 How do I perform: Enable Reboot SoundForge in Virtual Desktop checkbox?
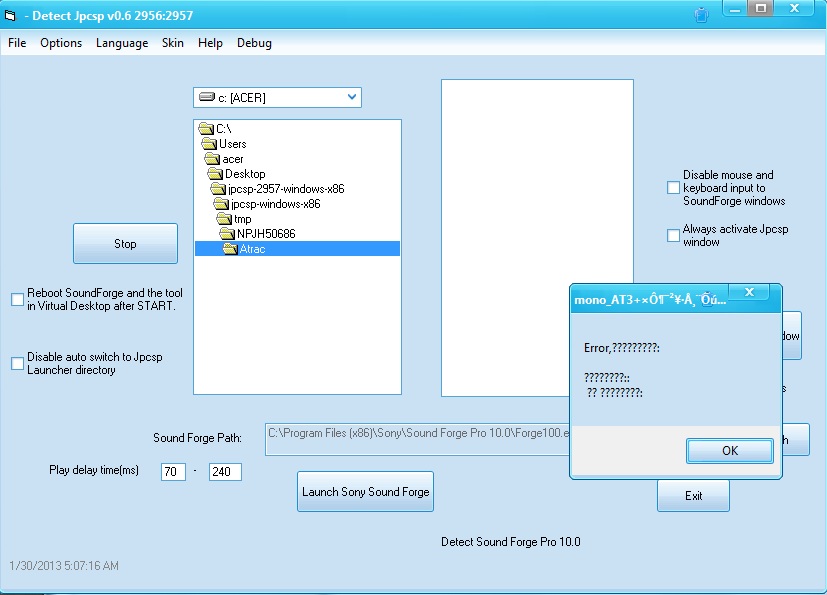pyautogui.click(x=17, y=300)
